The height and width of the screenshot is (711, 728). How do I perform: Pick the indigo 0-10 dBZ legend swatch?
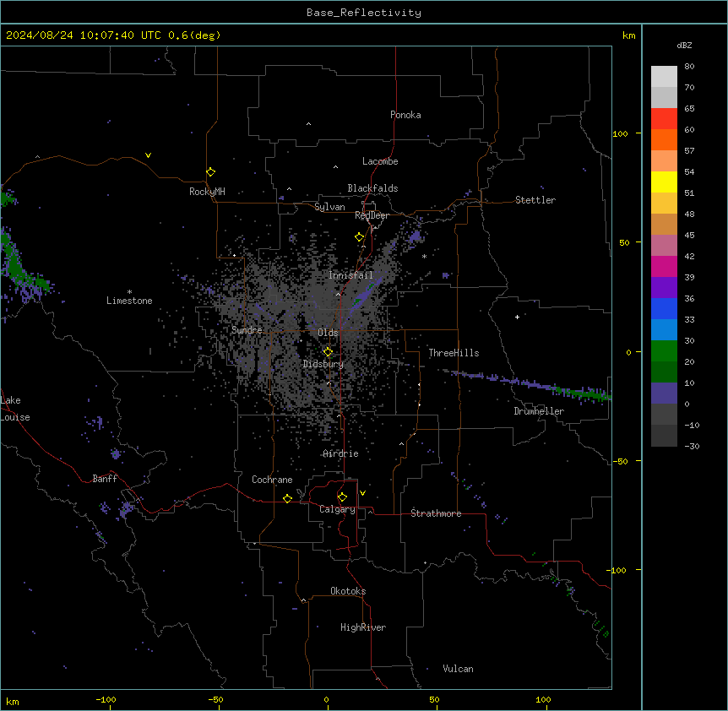[664, 393]
